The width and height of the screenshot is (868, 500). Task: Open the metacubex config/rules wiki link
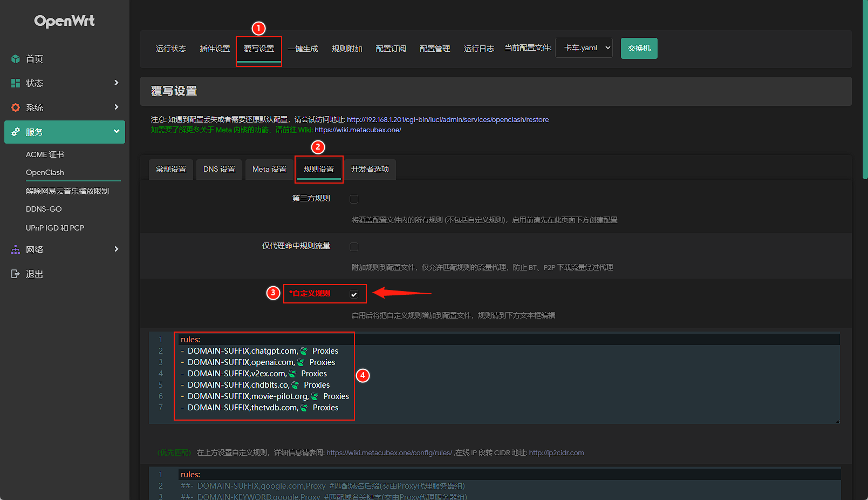coord(389,453)
